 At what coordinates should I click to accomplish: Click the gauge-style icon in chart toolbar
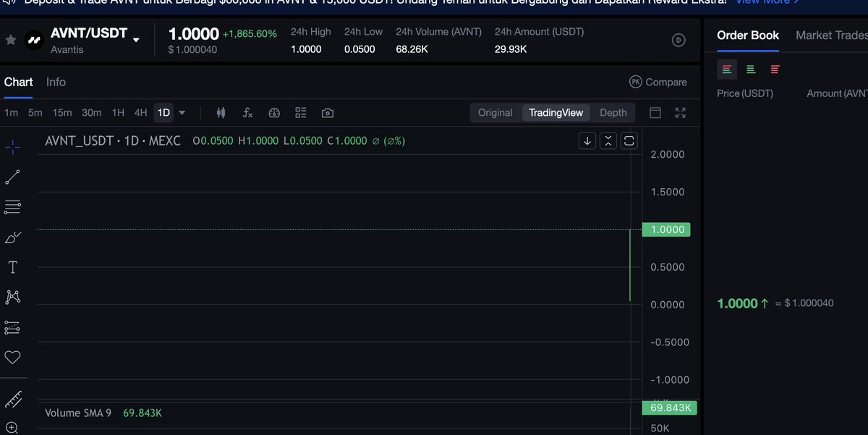pos(274,113)
